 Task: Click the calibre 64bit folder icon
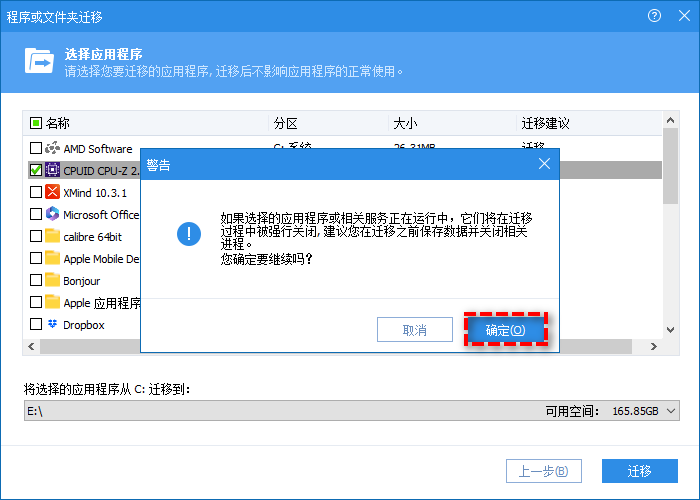pos(52,236)
